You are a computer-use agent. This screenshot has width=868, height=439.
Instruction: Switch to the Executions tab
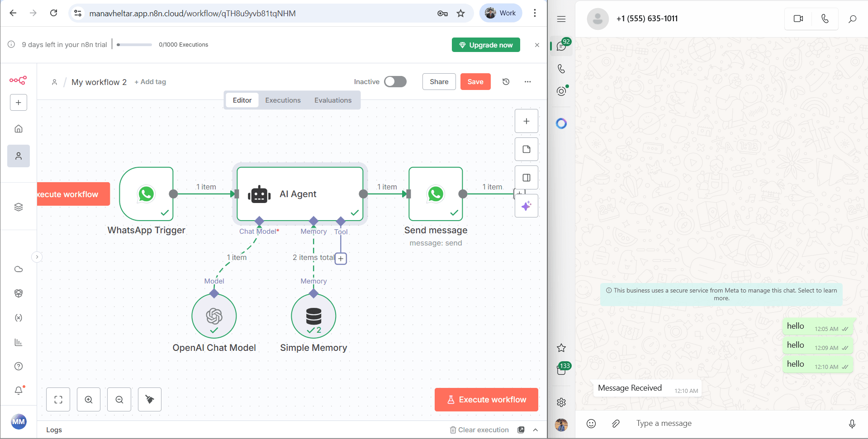pyautogui.click(x=283, y=100)
